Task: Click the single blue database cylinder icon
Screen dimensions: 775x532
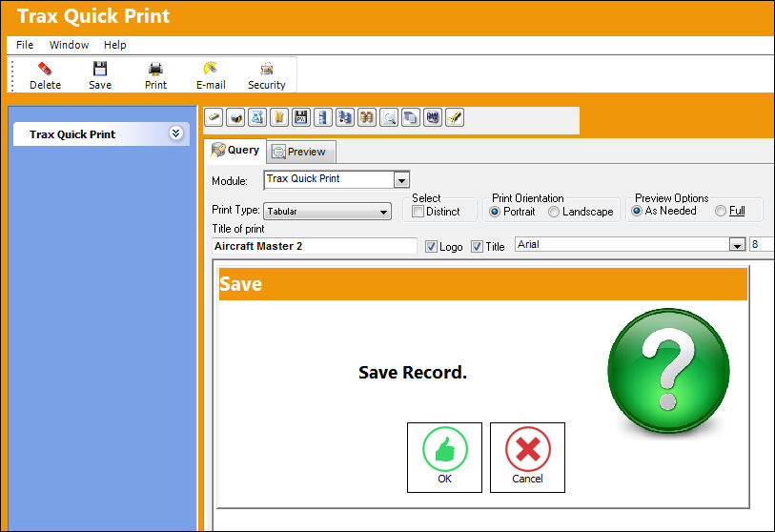Action: coord(323,117)
